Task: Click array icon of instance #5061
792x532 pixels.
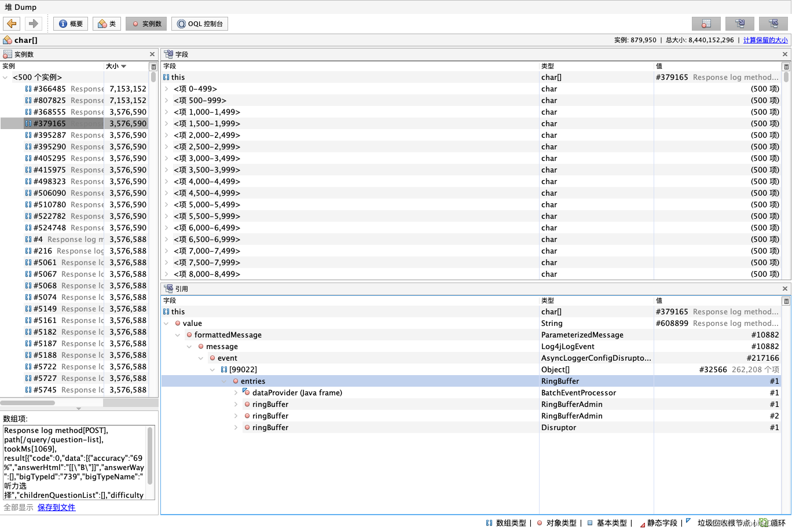Action: click(x=28, y=263)
